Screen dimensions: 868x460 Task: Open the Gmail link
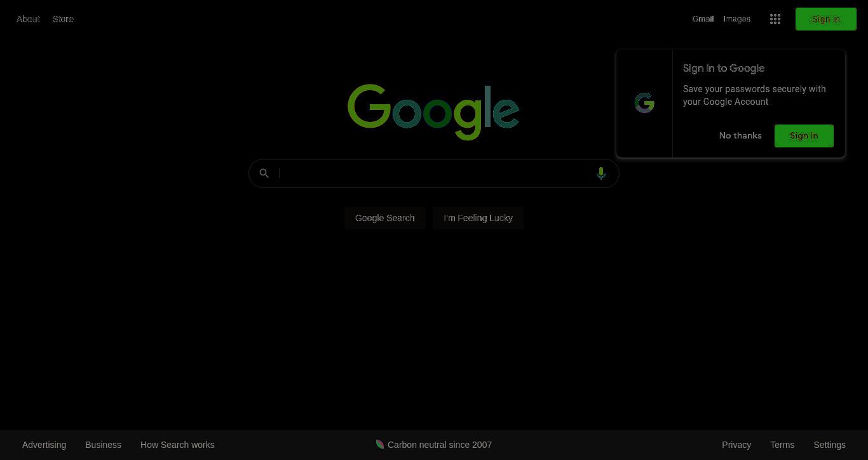[703, 19]
